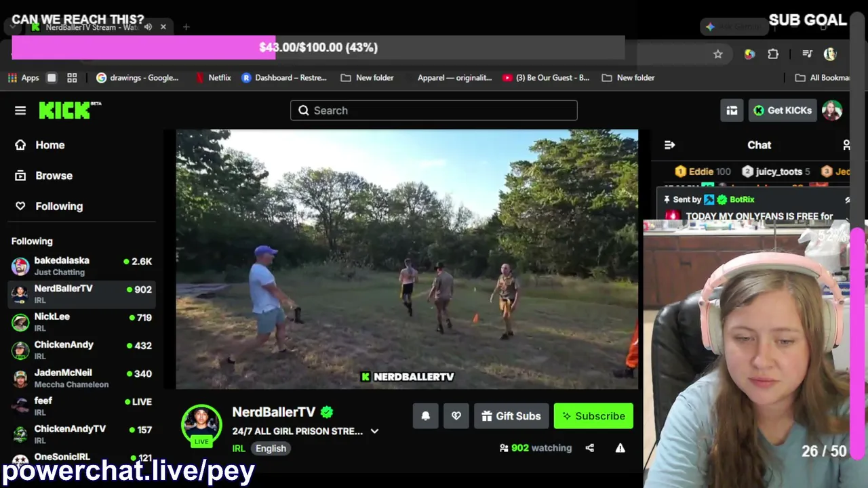This screenshot has width=868, height=488.
Task: Click the Gift Subs button
Action: coord(511,416)
